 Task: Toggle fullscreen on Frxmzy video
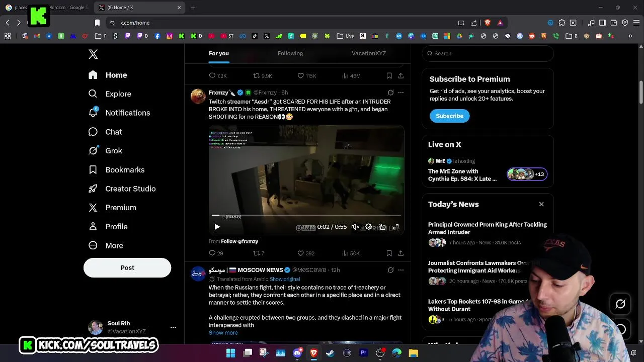396,227
